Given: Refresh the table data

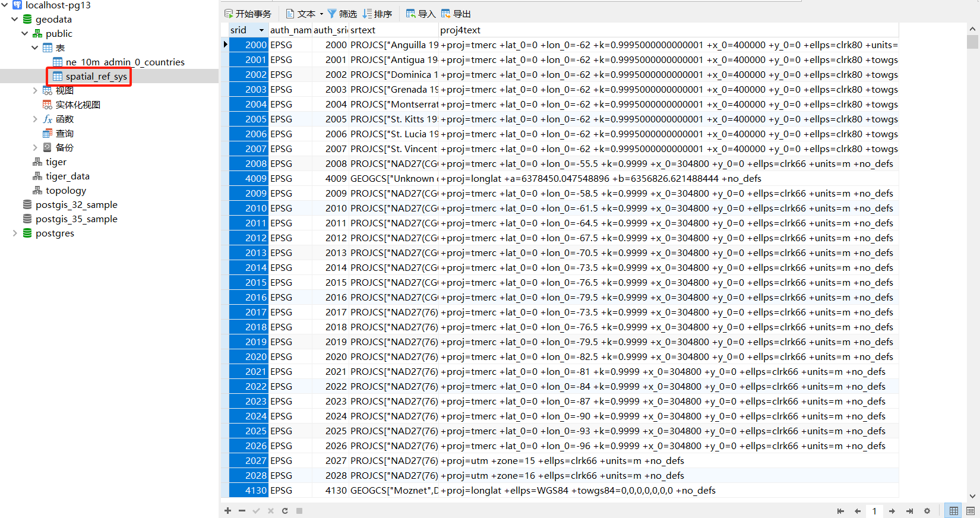Looking at the screenshot, I should [284, 510].
